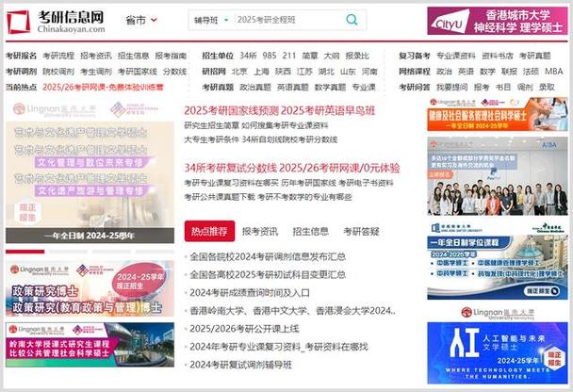The width and height of the screenshot is (573, 392).
Task: Open the 香港岭南大学、香港中文大学 article
Action: pyautogui.click(x=292, y=311)
